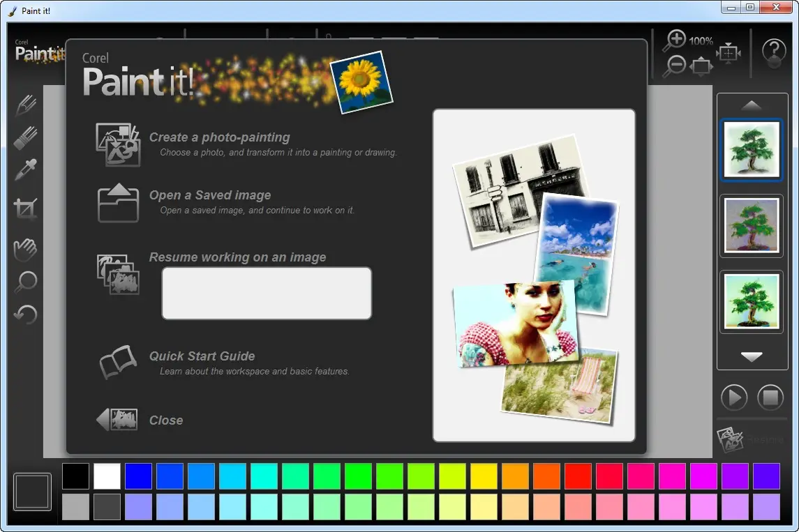Pick the cyan color swatch
799x532 pixels.
pos(232,476)
